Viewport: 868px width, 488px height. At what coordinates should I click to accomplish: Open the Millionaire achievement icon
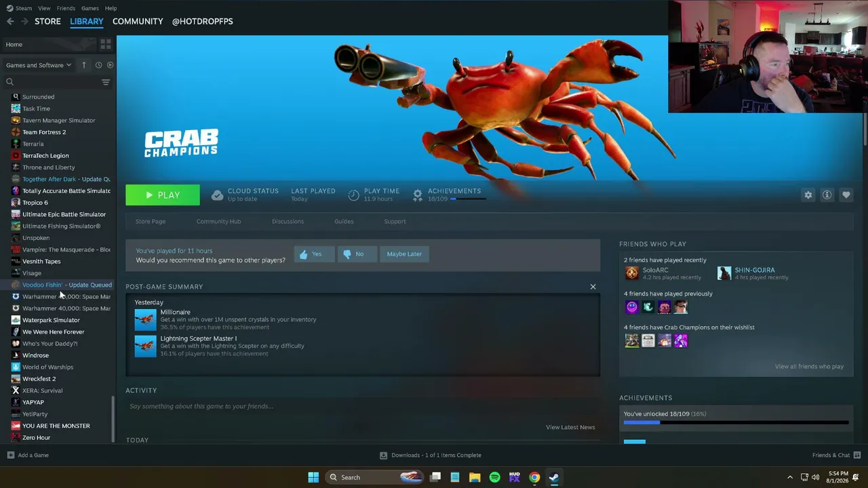(145, 320)
